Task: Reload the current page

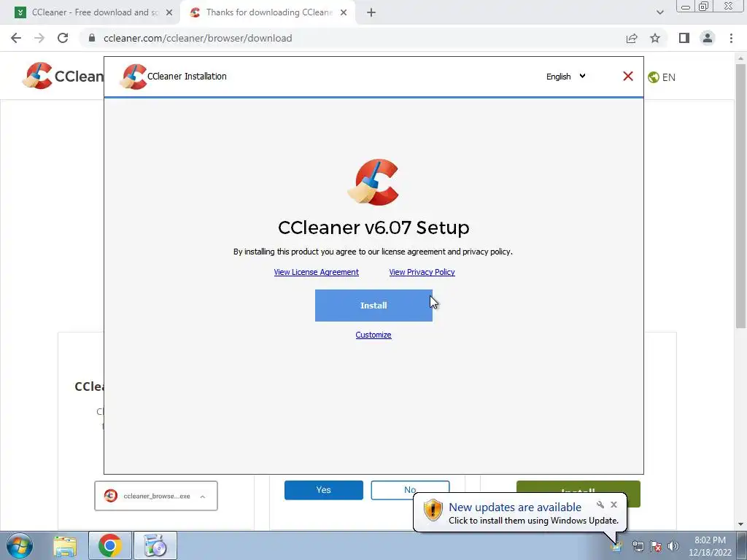Action: (x=63, y=38)
